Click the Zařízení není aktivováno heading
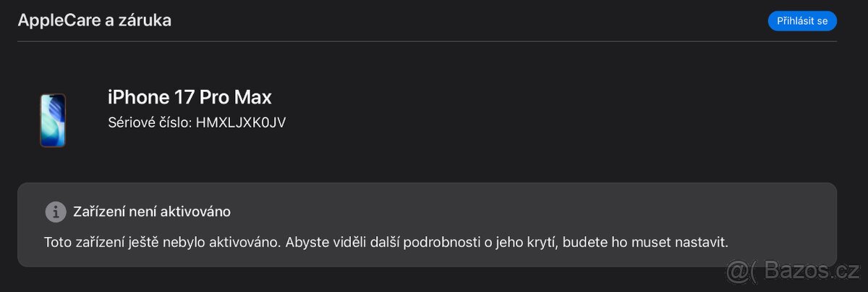The image size is (868, 292). coord(152,212)
